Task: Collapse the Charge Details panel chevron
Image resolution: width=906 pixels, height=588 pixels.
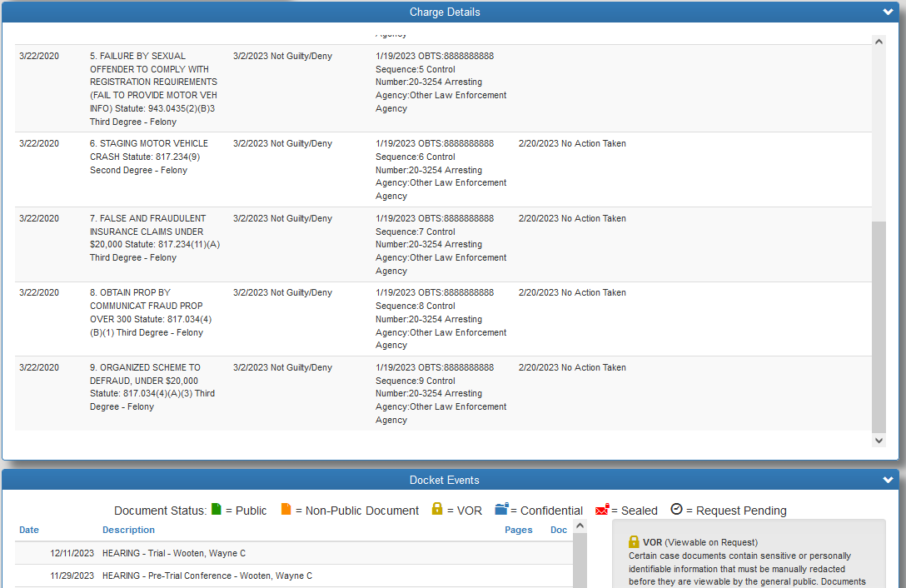Action: pyautogui.click(x=888, y=12)
